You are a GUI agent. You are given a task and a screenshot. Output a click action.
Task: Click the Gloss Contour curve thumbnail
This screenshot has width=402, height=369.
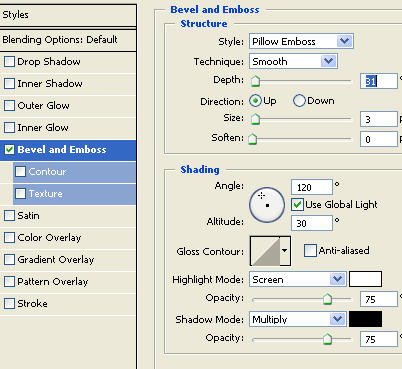(x=265, y=251)
